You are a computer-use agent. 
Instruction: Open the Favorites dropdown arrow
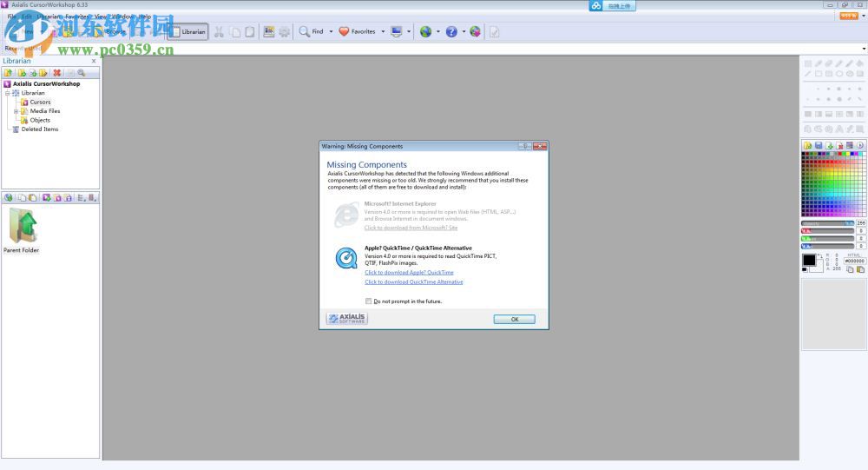(383, 31)
